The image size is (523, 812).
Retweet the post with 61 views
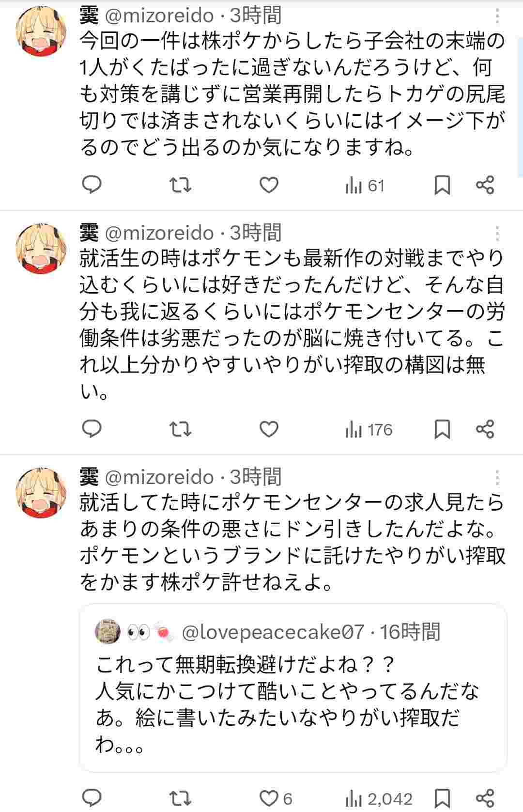(180, 185)
